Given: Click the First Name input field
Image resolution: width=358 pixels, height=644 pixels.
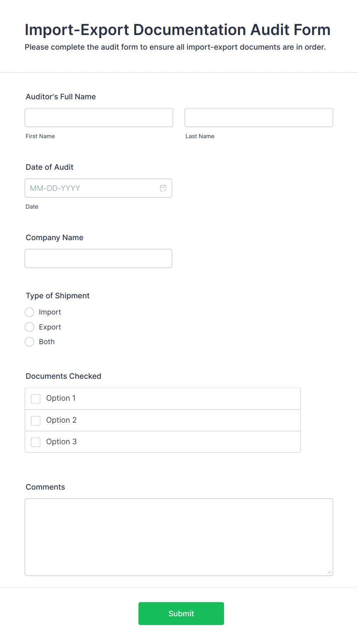Looking at the screenshot, I should pyautogui.click(x=99, y=117).
